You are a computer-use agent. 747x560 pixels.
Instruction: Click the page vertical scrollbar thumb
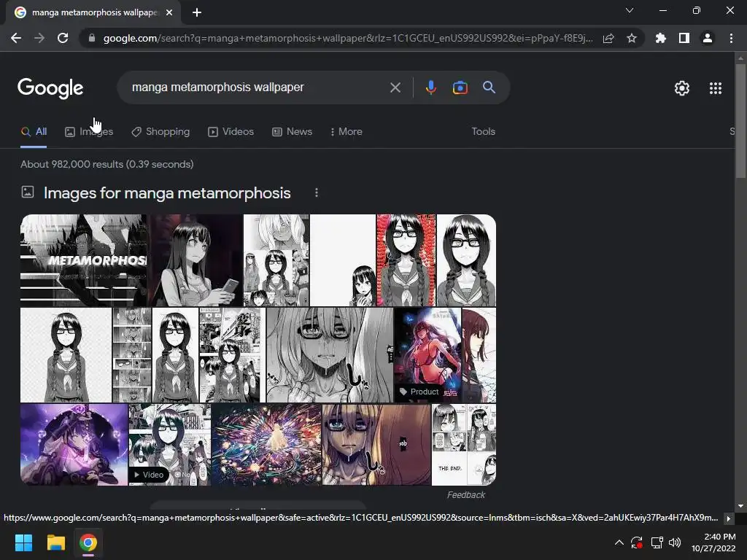point(740,120)
